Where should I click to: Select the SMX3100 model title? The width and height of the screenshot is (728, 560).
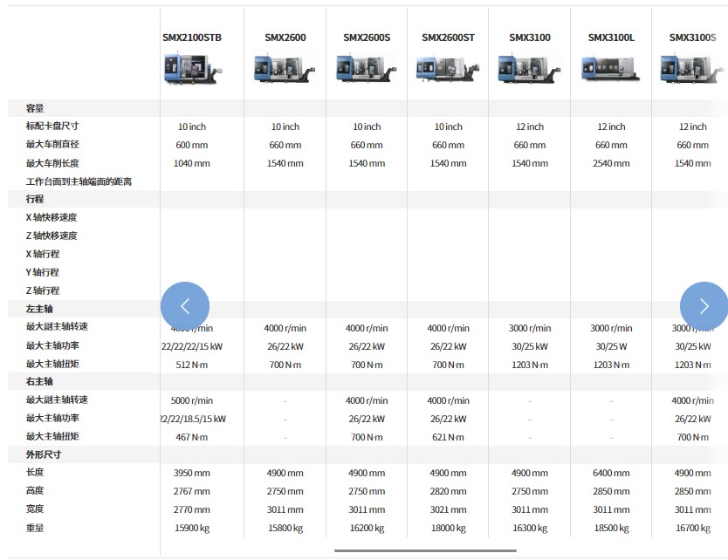(x=530, y=38)
